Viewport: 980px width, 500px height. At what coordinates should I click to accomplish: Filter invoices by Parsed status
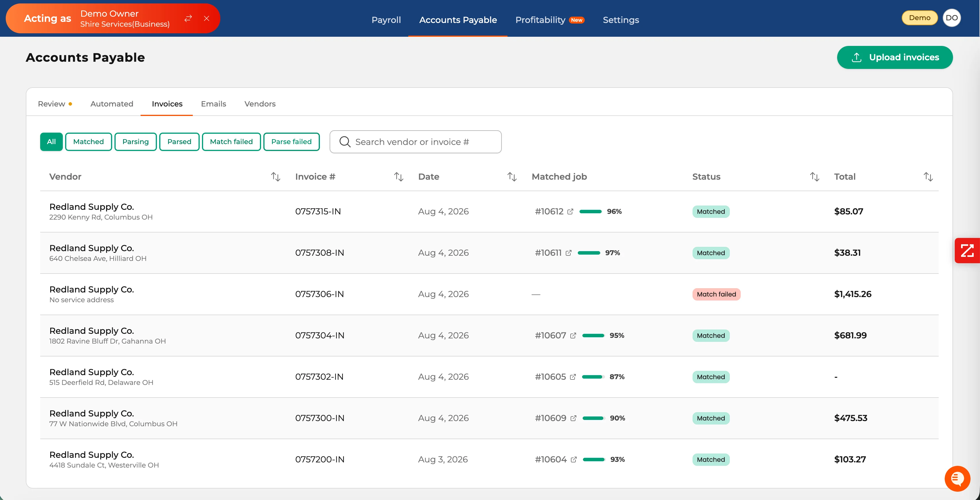(x=179, y=142)
